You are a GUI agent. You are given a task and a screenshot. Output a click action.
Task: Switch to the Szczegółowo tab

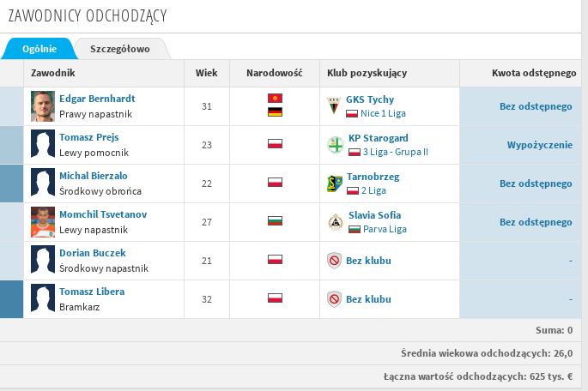point(120,49)
